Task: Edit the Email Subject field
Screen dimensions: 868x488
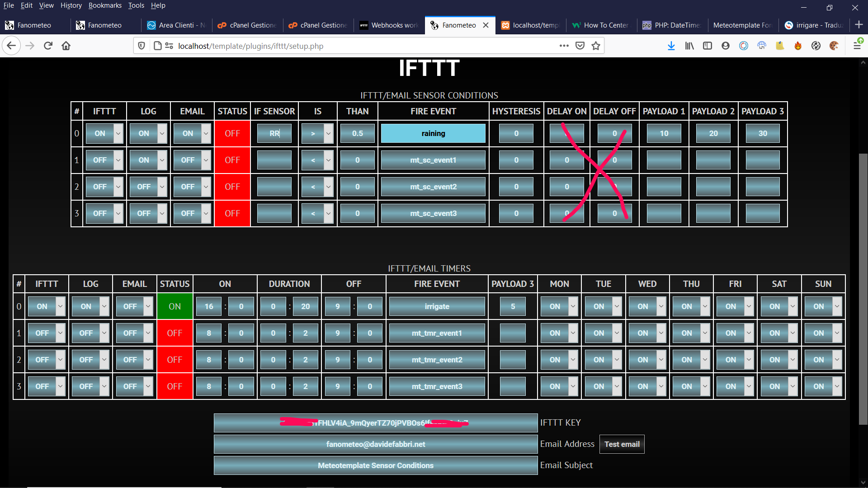Action: pos(376,465)
